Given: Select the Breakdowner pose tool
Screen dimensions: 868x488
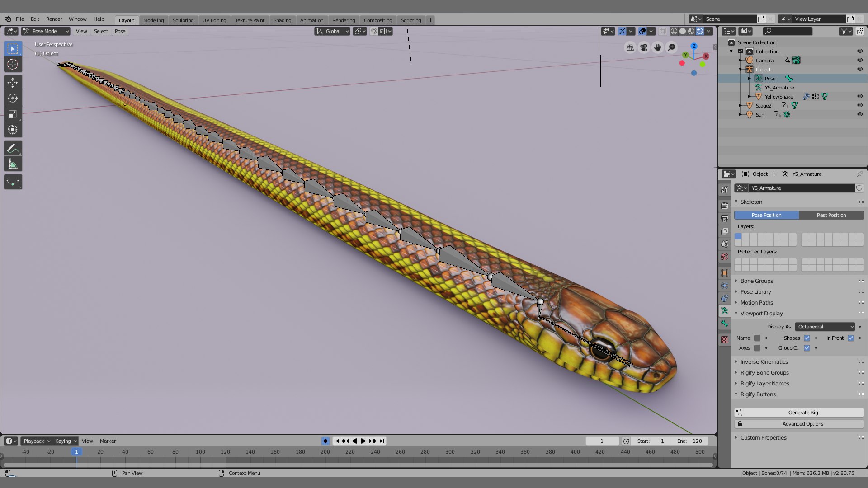Looking at the screenshot, I should [13, 182].
